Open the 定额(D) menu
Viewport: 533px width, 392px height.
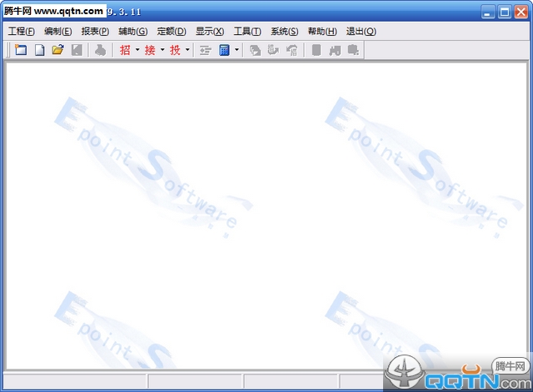pyautogui.click(x=172, y=32)
